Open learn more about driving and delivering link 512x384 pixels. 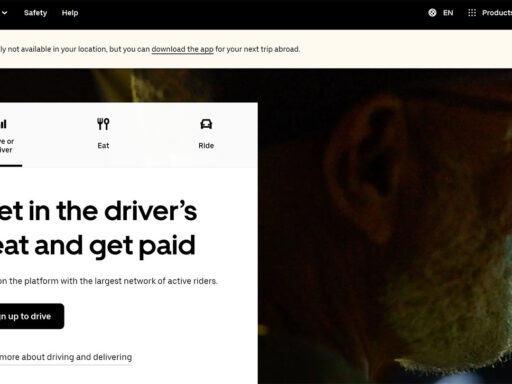[x=66, y=357]
